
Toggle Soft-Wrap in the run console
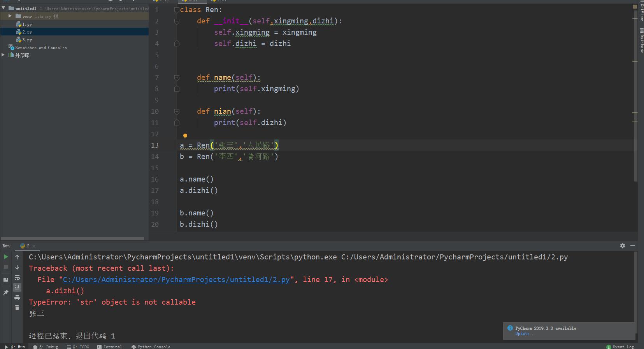coord(17,277)
